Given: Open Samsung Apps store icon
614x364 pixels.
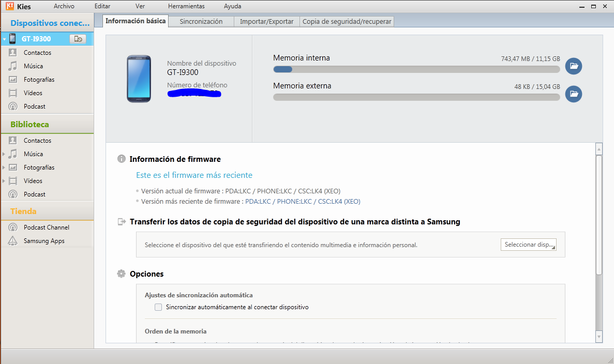Looking at the screenshot, I should (x=13, y=241).
